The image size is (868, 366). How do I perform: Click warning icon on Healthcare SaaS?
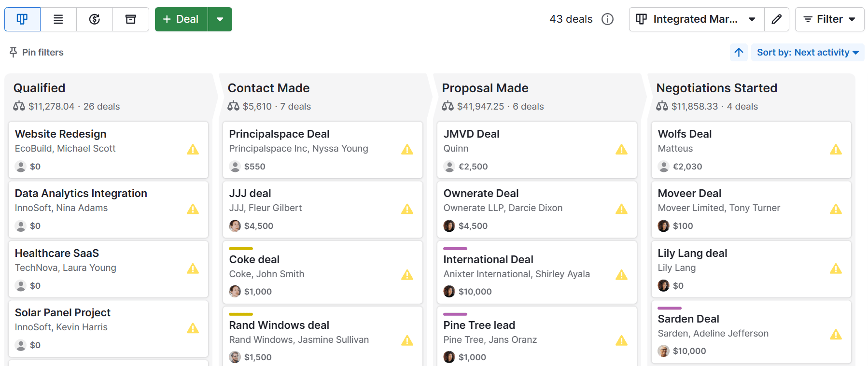pos(193,268)
